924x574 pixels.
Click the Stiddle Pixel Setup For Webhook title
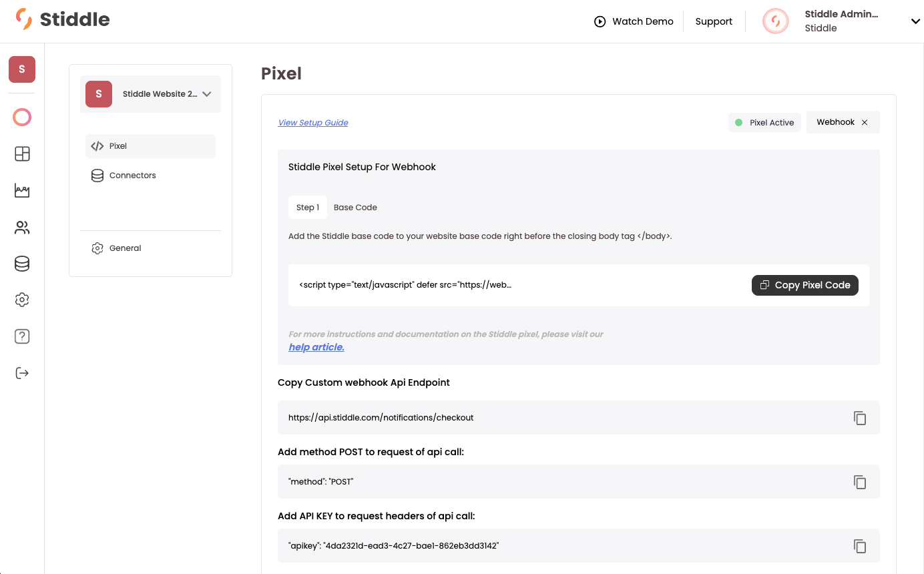[362, 167]
